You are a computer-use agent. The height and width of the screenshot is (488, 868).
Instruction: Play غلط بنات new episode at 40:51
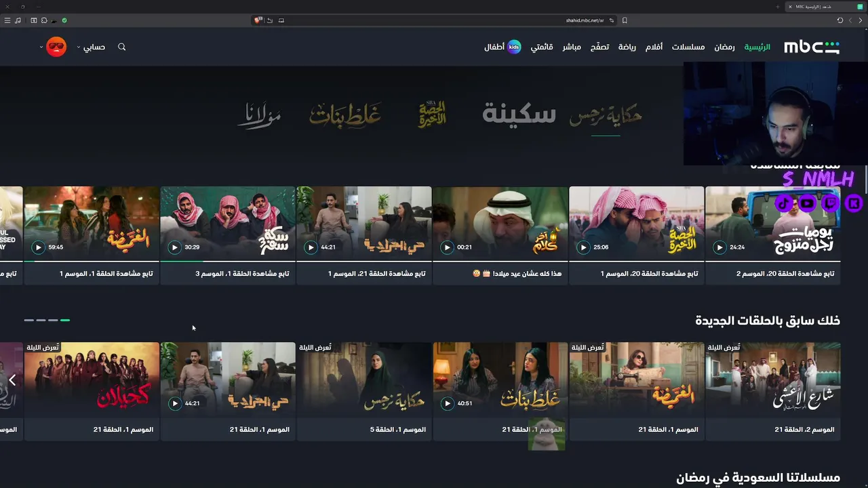(x=447, y=403)
